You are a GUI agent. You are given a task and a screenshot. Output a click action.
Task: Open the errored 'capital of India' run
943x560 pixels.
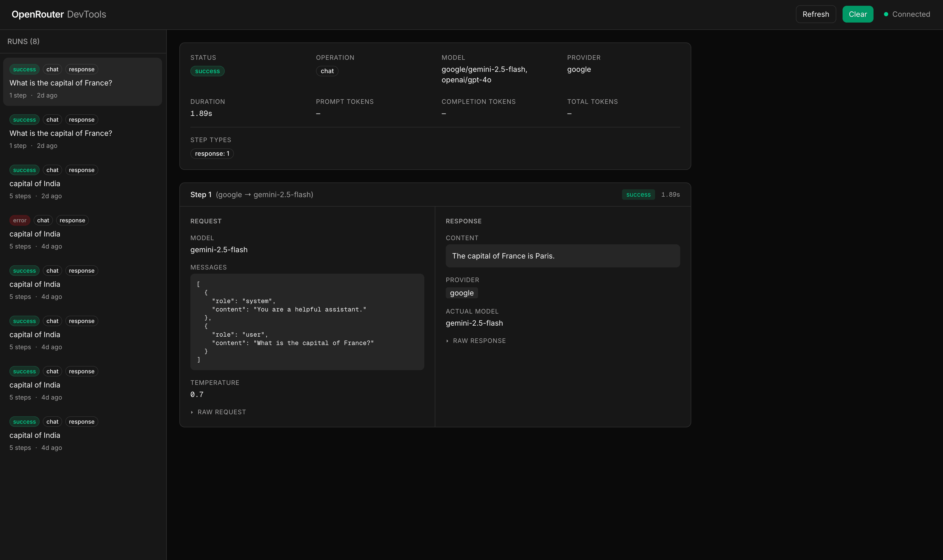point(83,233)
